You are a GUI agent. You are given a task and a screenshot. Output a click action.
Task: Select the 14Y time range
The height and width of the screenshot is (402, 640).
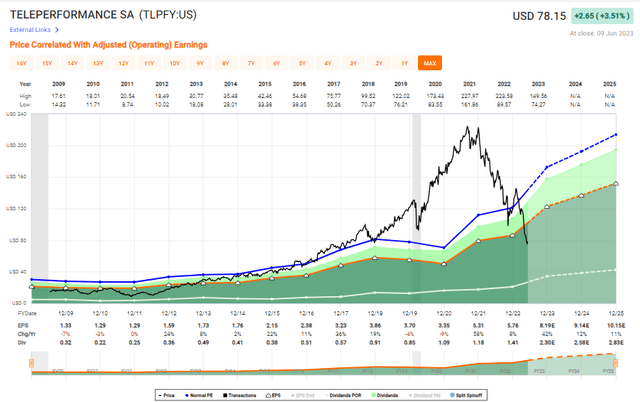72,63
